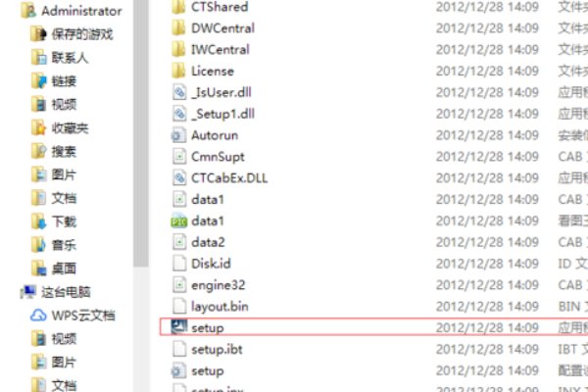
Task: Click the DWCentral folder name
Action: click(x=222, y=28)
